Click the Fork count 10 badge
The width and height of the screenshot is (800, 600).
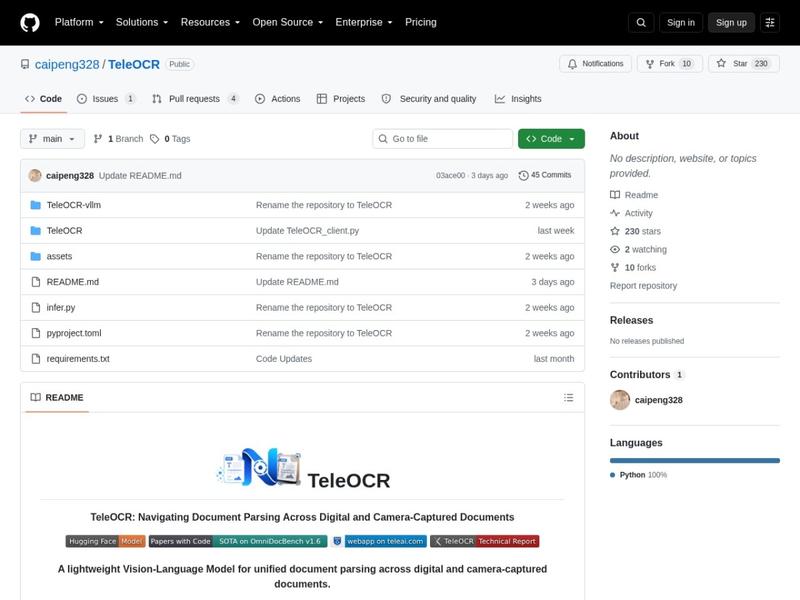[x=687, y=64]
